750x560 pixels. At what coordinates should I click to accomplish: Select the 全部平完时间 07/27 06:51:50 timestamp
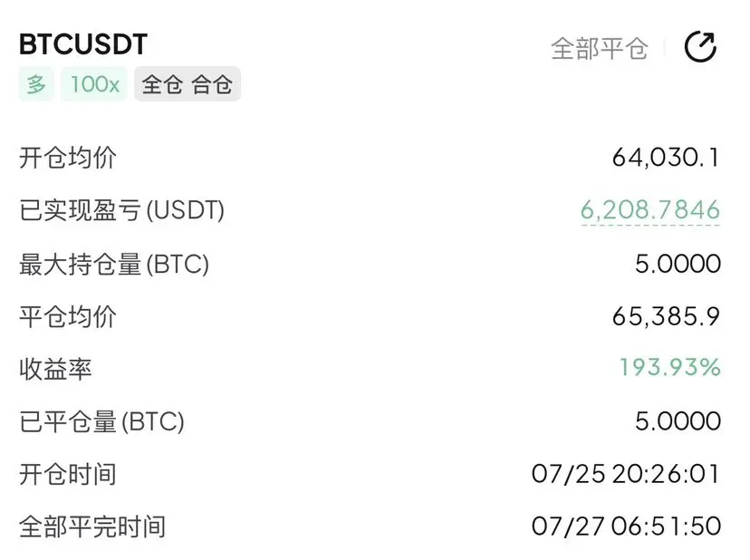(626, 526)
